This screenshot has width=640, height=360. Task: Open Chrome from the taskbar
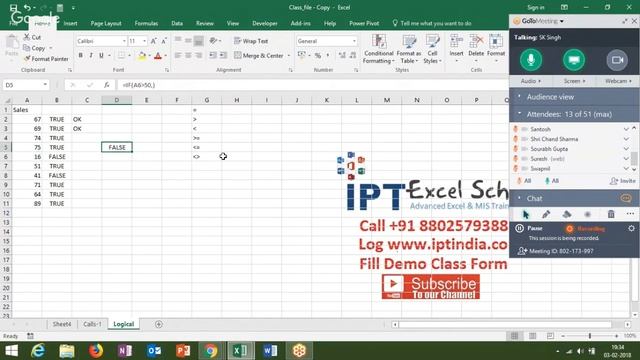pos(211,351)
